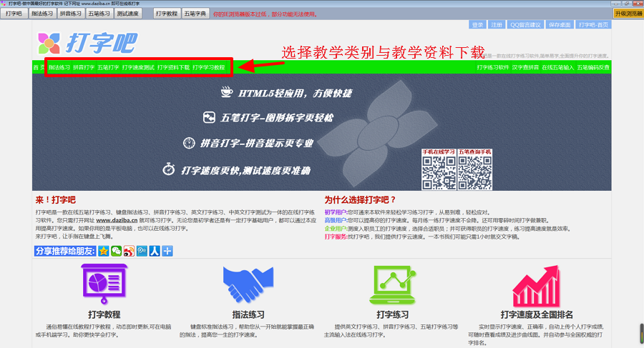This screenshot has width=644, height=348.
Task: Share to Sina Weibo icon
Action: (x=129, y=251)
